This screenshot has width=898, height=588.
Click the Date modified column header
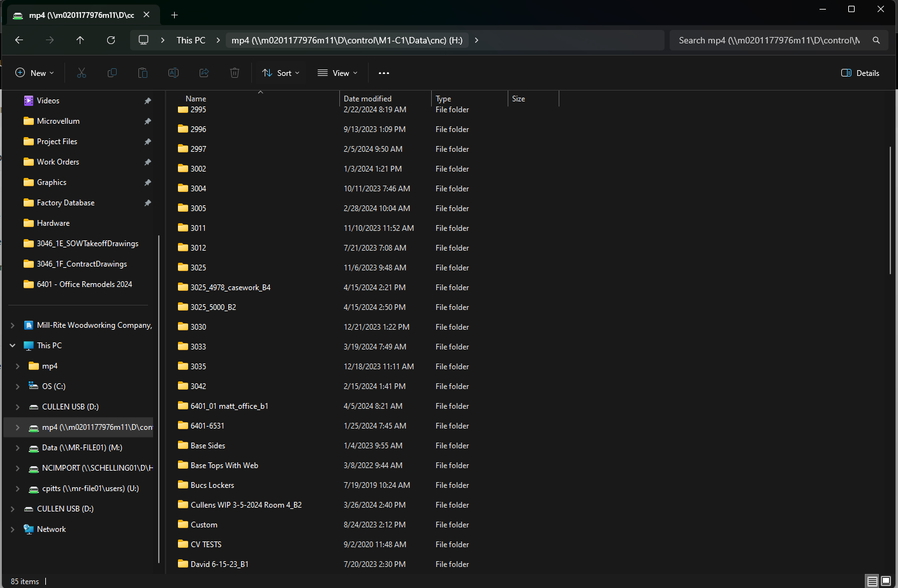pos(368,99)
